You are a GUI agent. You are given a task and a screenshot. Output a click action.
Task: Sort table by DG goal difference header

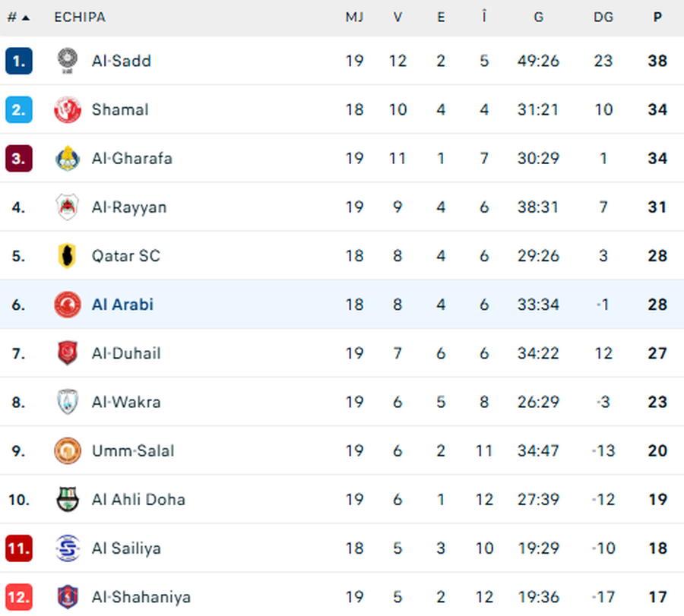pos(603,17)
